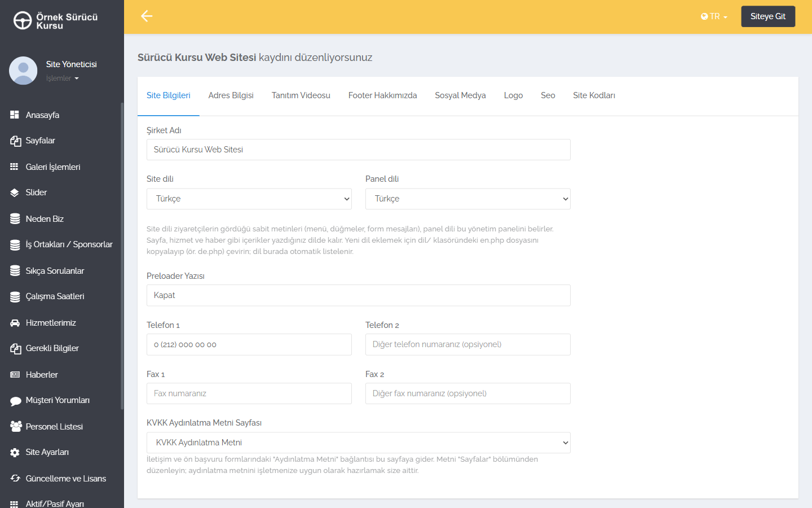The height and width of the screenshot is (508, 812).
Task: Open the Panel dili dropdown
Action: (468, 199)
